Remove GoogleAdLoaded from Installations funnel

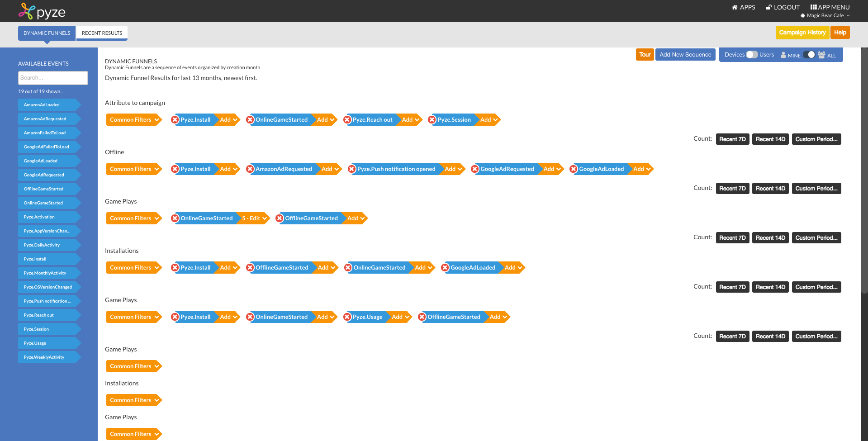click(445, 268)
